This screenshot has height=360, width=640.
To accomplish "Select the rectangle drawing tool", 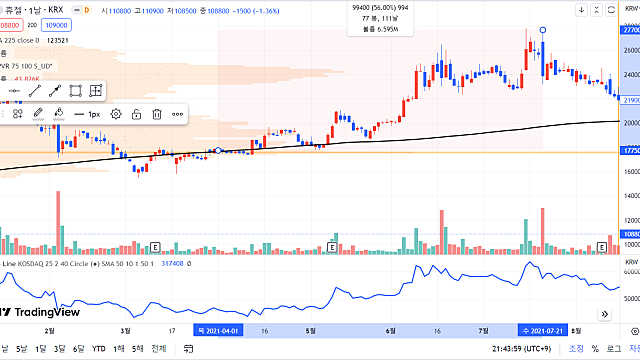I will point(76,91).
